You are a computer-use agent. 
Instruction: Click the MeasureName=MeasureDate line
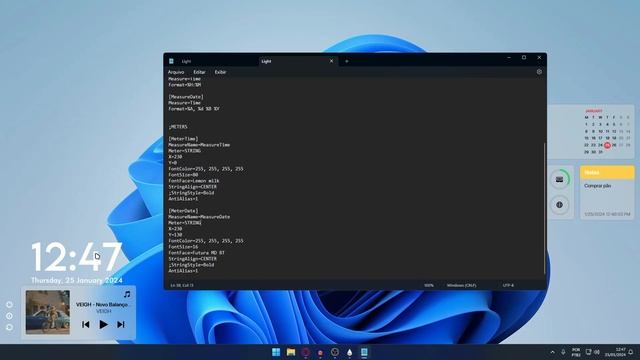199,217
